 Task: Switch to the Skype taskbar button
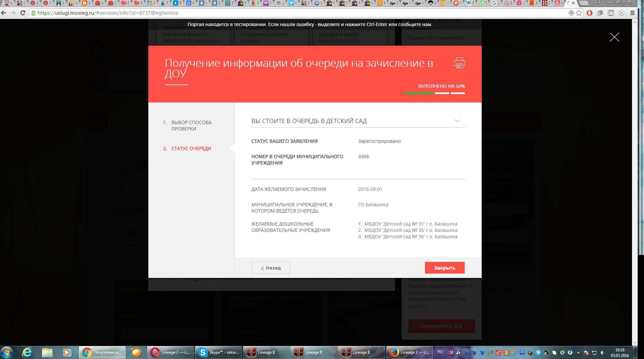(x=218, y=352)
